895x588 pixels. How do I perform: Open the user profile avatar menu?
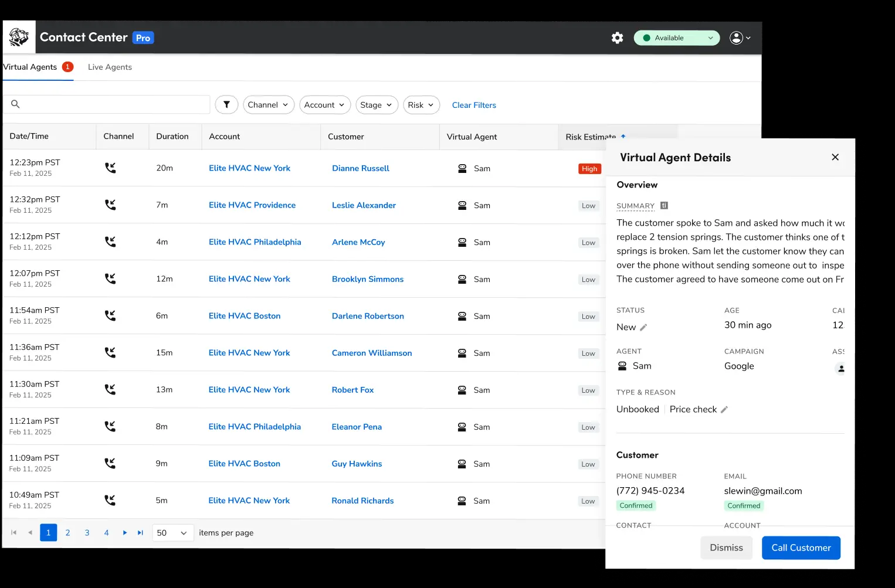point(740,38)
